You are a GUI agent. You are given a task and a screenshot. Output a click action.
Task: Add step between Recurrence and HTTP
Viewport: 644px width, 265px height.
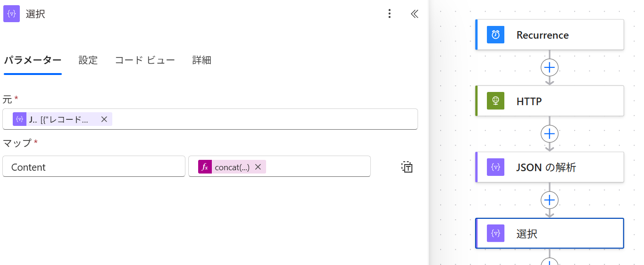pyautogui.click(x=549, y=68)
